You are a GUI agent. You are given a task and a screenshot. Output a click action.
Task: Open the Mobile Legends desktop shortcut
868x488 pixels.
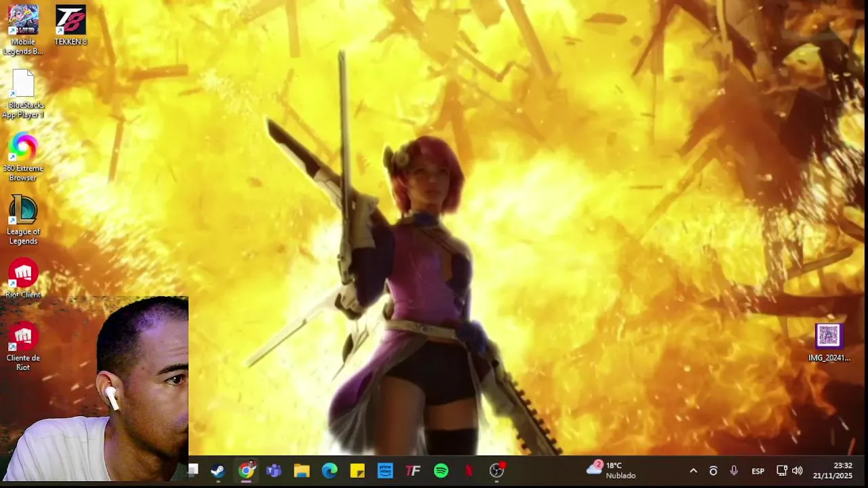(23, 30)
